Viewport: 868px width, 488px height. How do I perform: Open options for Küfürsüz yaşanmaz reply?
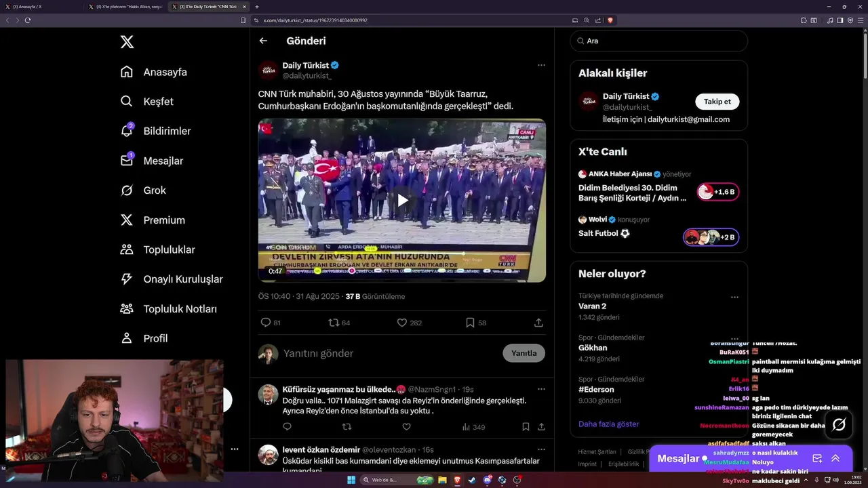(541, 389)
